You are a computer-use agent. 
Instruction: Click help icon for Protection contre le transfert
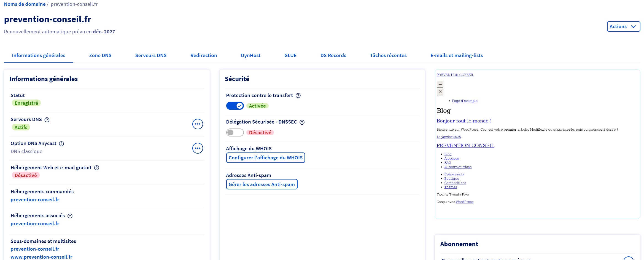tap(298, 96)
